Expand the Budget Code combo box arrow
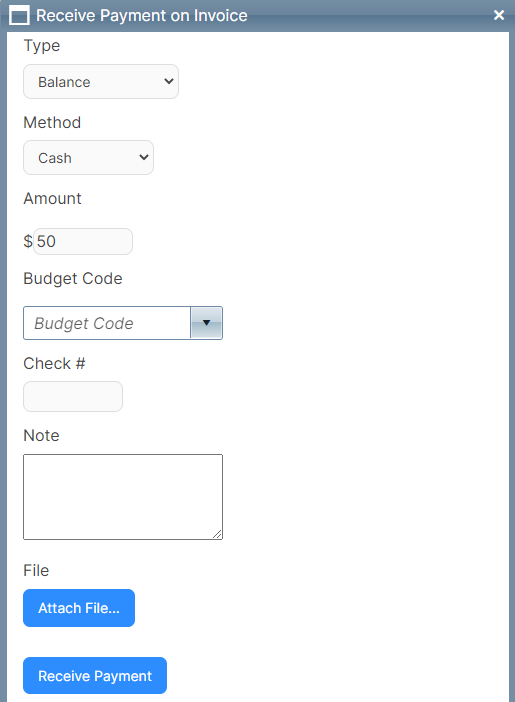Screen dimensions: 515x702 pyautogui.click(x=206, y=323)
